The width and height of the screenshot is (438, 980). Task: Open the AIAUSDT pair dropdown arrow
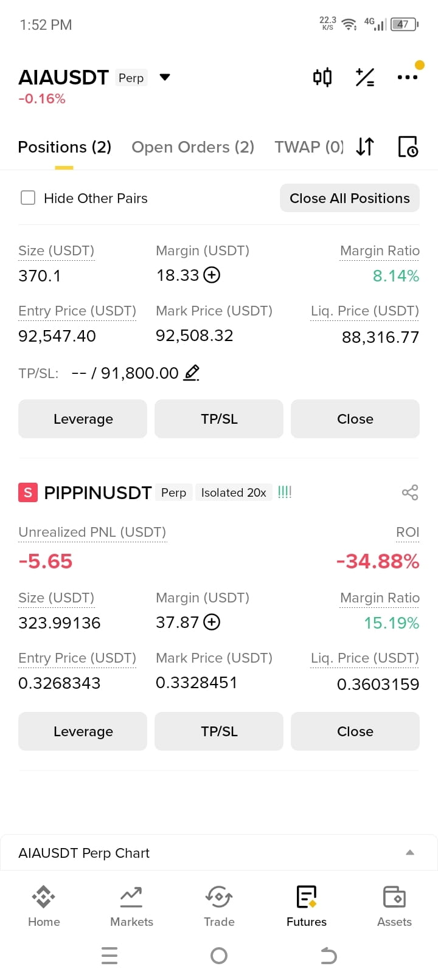click(164, 77)
